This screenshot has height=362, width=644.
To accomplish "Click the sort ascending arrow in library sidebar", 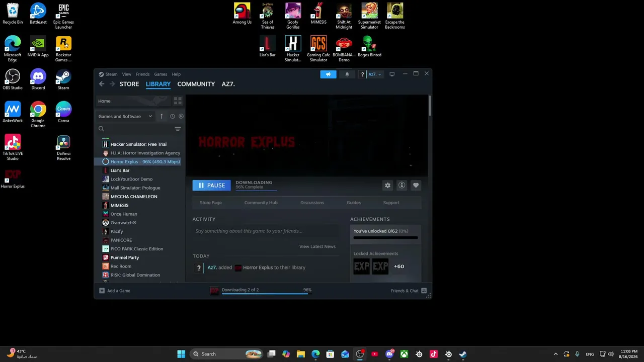I will pyautogui.click(x=162, y=116).
